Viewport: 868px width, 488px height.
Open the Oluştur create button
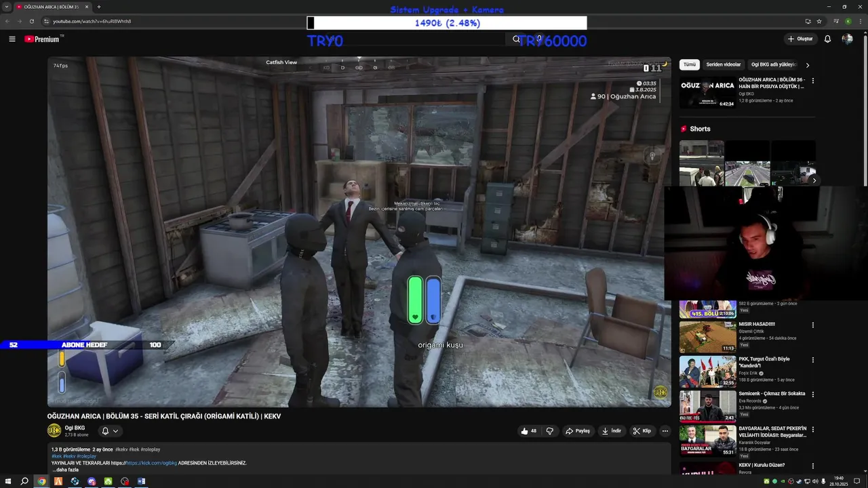[800, 39]
